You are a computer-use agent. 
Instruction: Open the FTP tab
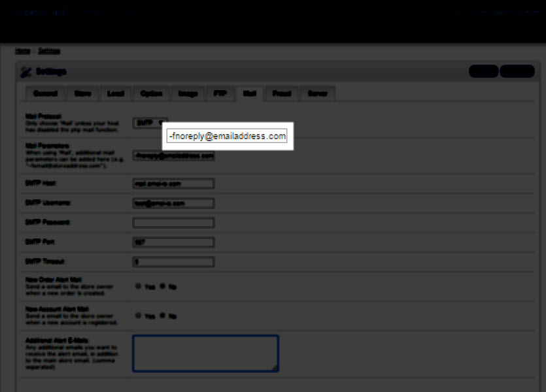click(220, 93)
